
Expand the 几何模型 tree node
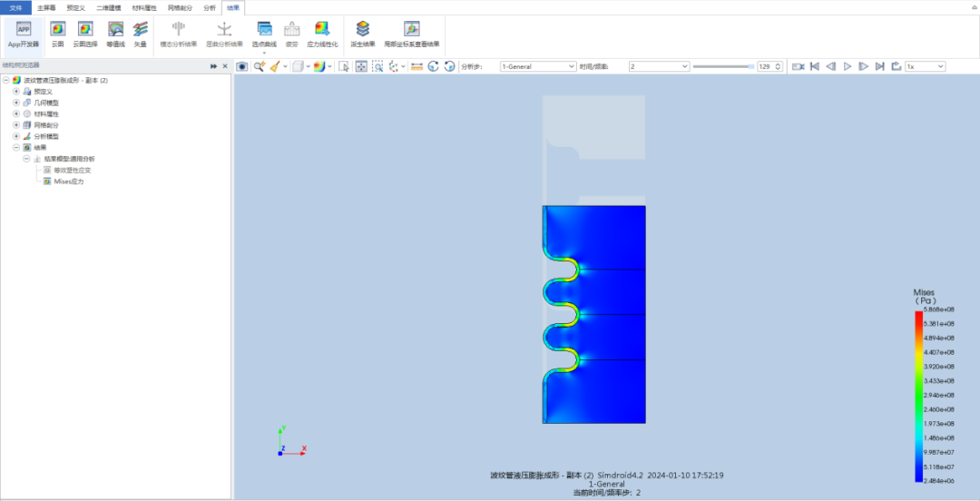pyautogui.click(x=16, y=103)
